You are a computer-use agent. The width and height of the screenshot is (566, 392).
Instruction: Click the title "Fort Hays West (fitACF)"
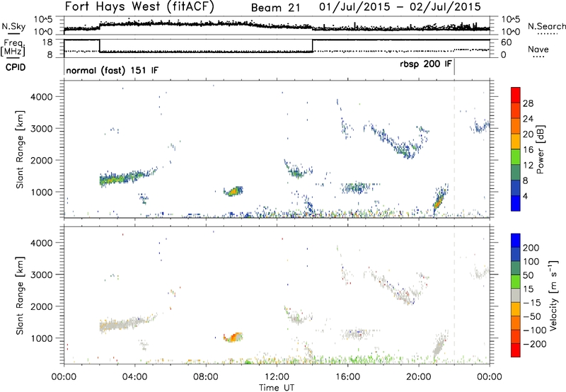click(x=139, y=6)
